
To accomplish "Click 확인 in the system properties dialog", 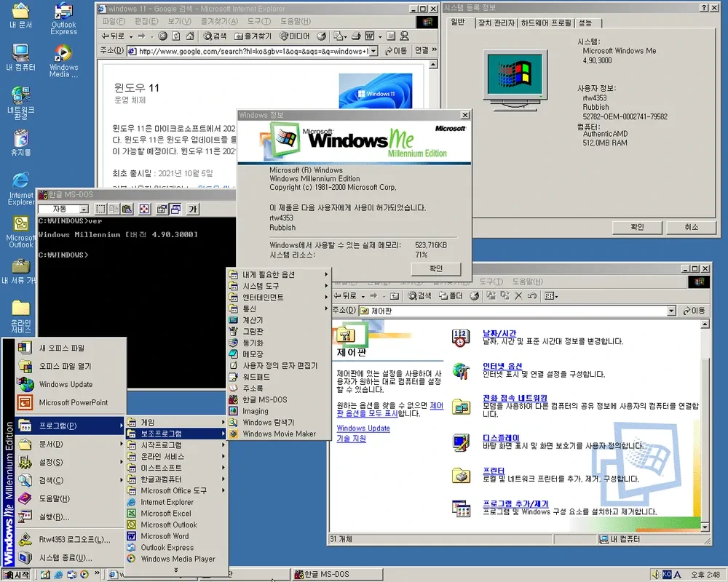I will [x=637, y=227].
